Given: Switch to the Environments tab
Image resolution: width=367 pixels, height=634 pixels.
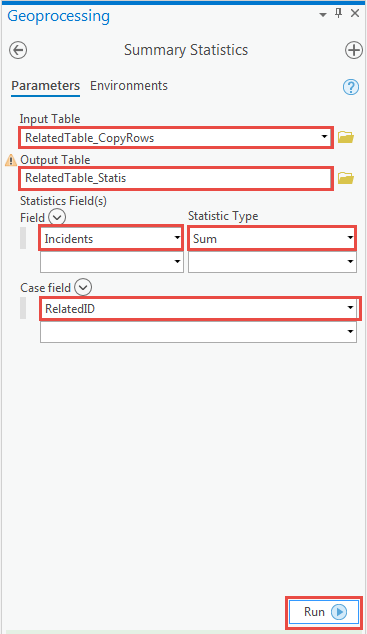Looking at the screenshot, I should (x=129, y=86).
